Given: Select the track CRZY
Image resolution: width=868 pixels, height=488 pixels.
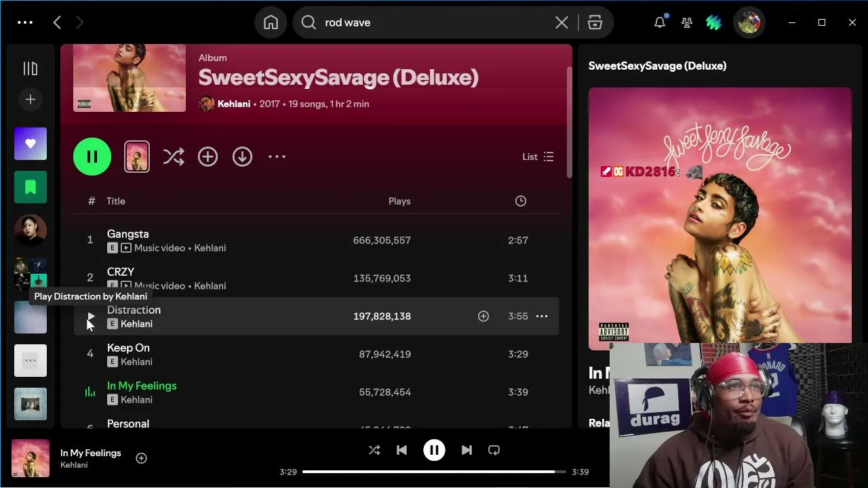Looking at the screenshot, I should point(121,272).
